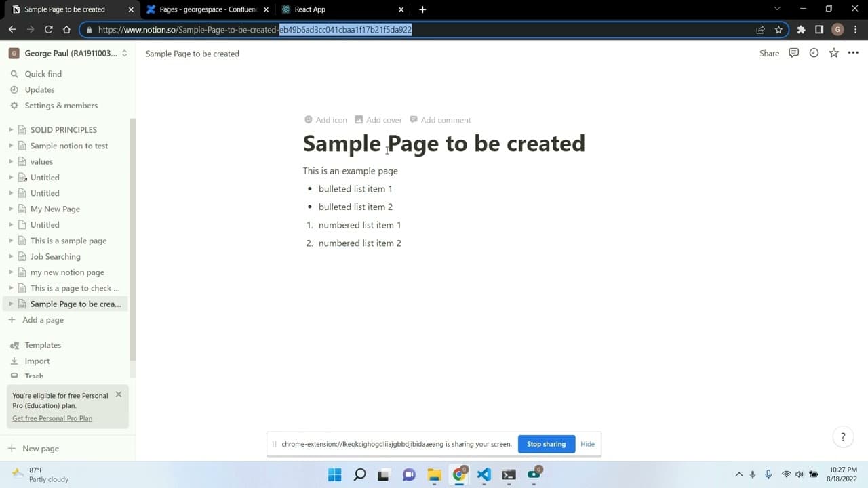Image resolution: width=868 pixels, height=488 pixels.
Task: Click the page title Sample Page to be created
Action: pyautogui.click(x=443, y=144)
